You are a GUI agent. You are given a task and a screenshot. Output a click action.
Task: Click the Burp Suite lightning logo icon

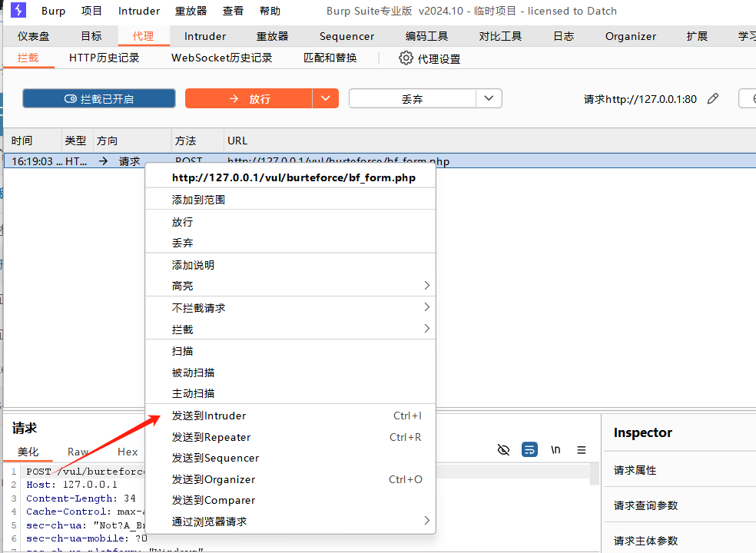pyautogui.click(x=18, y=10)
